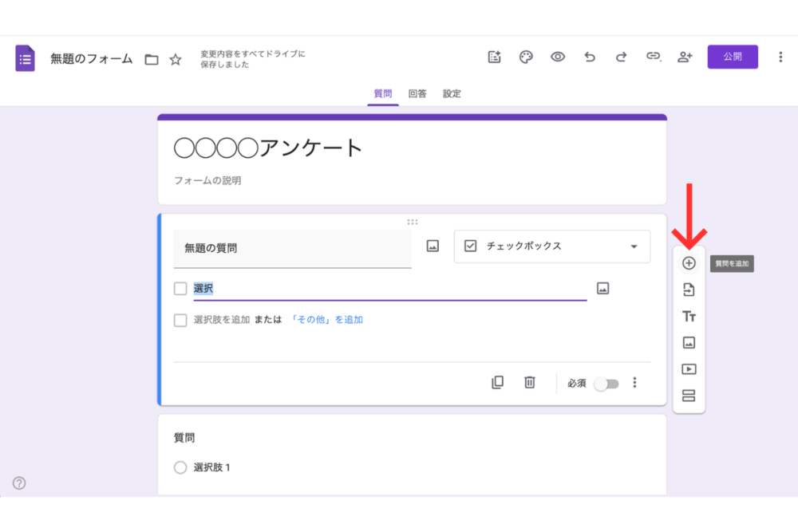The width and height of the screenshot is (798, 532).
Task: Add a title and description using the Tt icon
Action: pos(689,316)
